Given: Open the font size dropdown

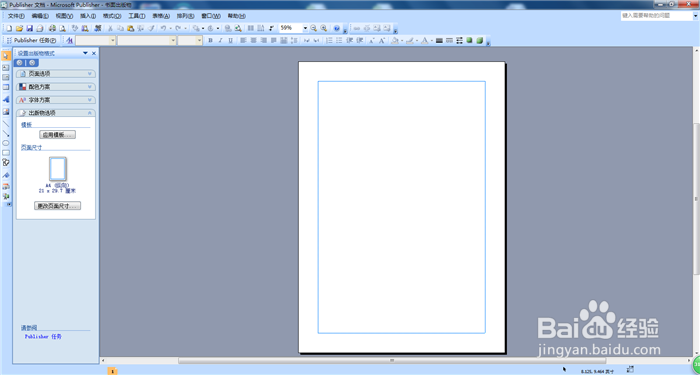Looking at the screenshot, I should [x=200, y=41].
